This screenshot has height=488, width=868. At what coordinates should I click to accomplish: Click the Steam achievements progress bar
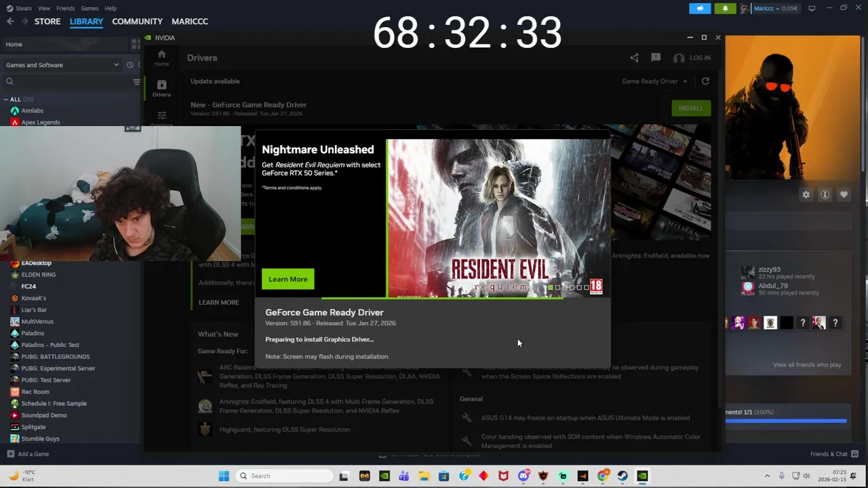click(786, 421)
